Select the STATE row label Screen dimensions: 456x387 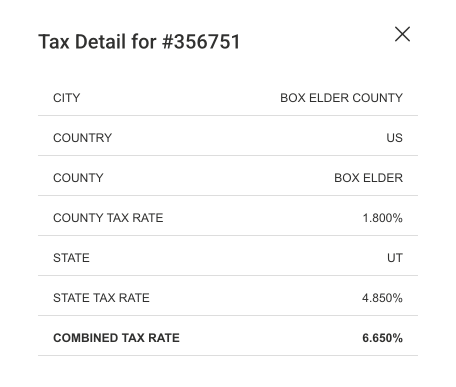click(x=71, y=258)
